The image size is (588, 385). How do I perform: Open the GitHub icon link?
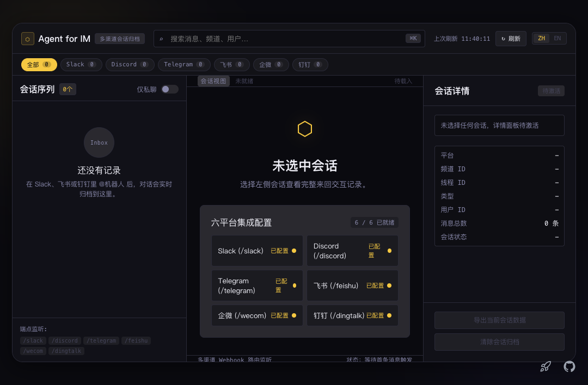pyautogui.click(x=569, y=367)
